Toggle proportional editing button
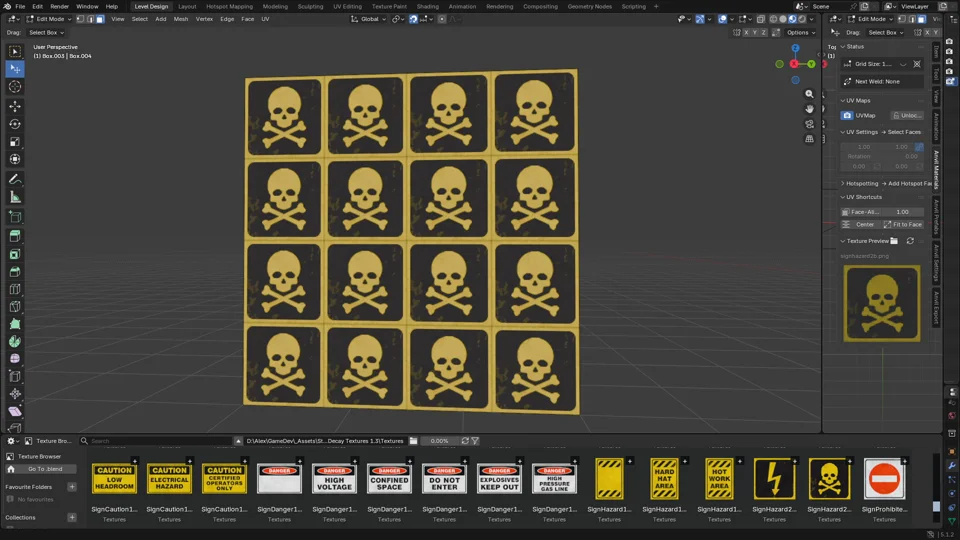The height and width of the screenshot is (540, 960). (441, 19)
